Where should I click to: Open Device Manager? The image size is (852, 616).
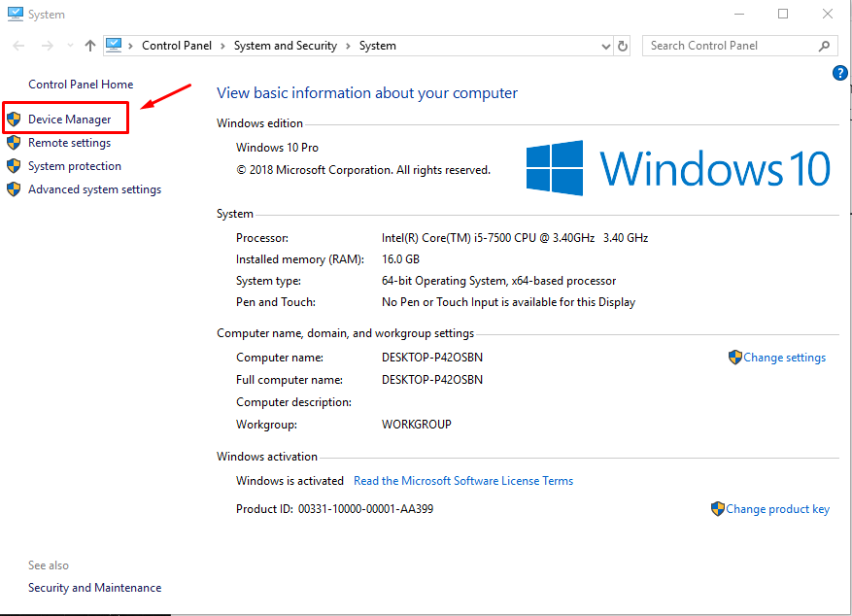point(70,120)
